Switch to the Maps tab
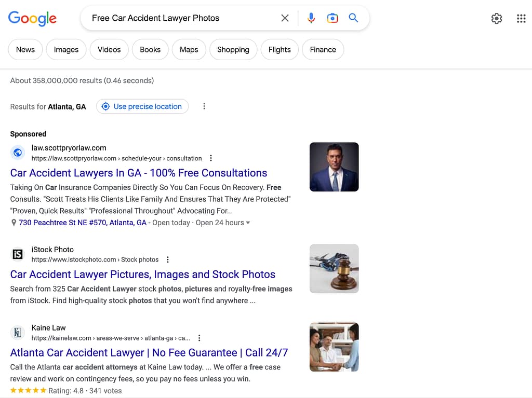 [x=189, y=49]
